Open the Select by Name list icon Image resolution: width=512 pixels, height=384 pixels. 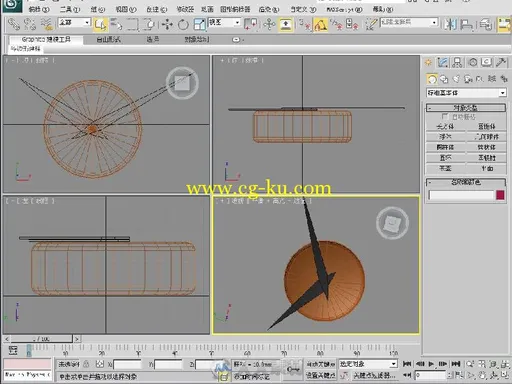coord(116,24)
